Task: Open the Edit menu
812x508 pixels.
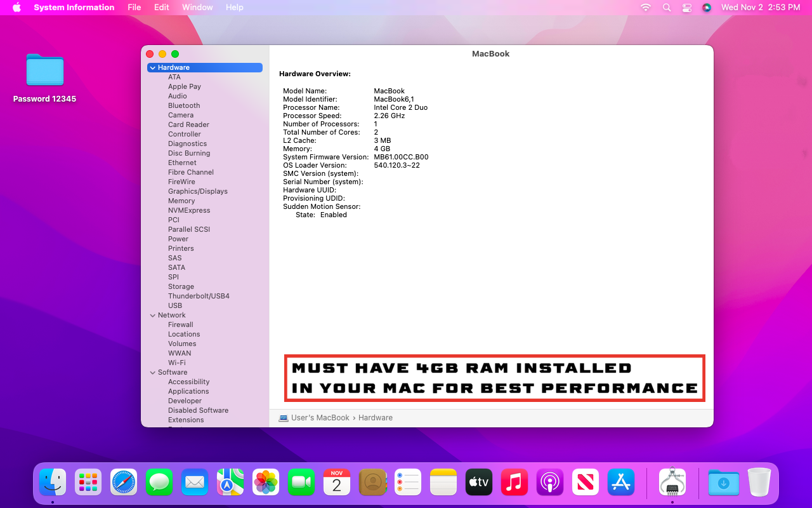Action: tap(162, 8)
